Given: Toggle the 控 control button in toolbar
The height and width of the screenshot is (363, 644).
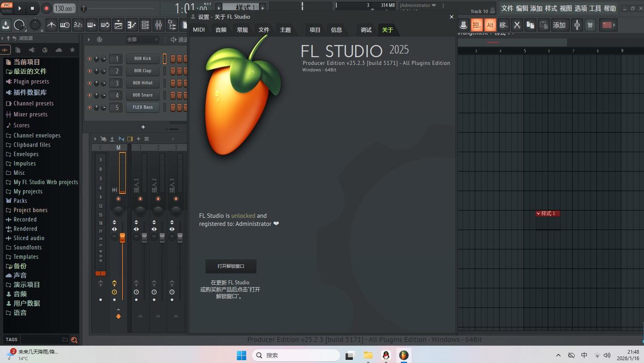Looking at the screenshot, I should tap(476, 25).
